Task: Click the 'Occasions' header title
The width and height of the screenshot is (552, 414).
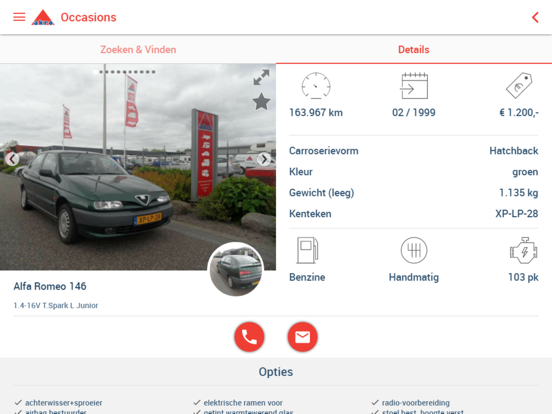Action: (x=88, y=17)
